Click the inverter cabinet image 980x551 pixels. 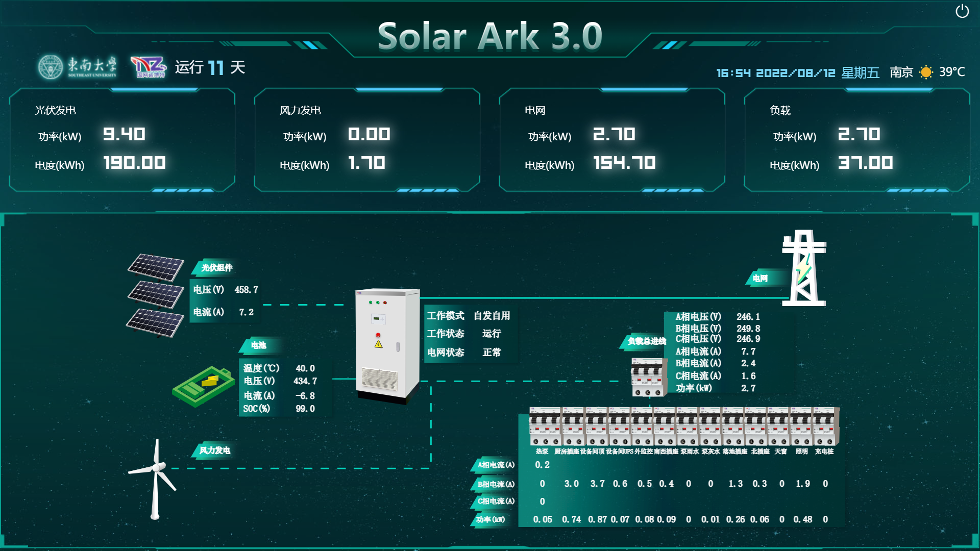coord(387,345)
